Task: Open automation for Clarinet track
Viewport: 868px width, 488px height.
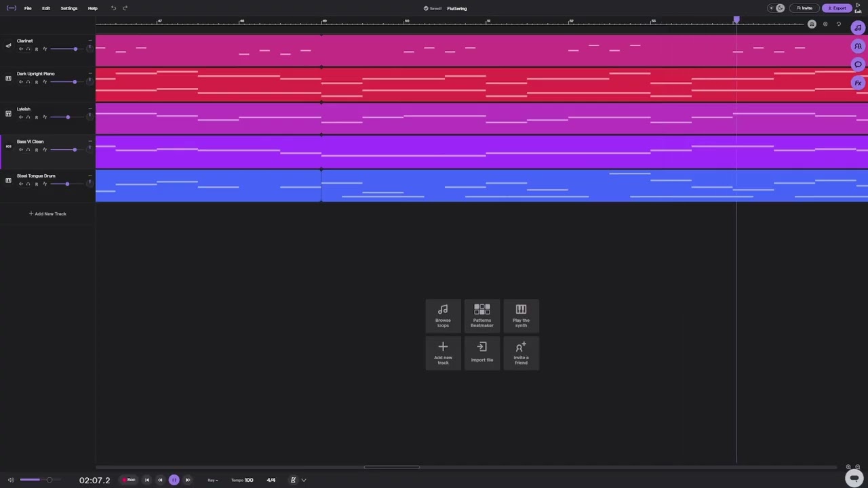Action: [45, 49]
